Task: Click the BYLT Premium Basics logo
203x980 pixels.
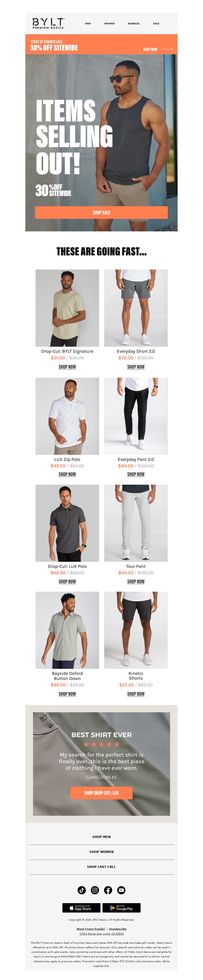Action: 48,23
